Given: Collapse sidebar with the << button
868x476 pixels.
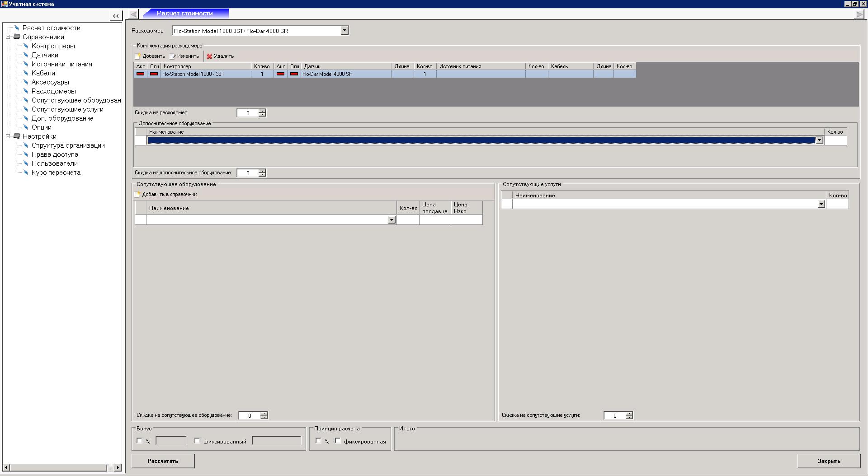Looking at the screenshot, I should pos(116,16).
